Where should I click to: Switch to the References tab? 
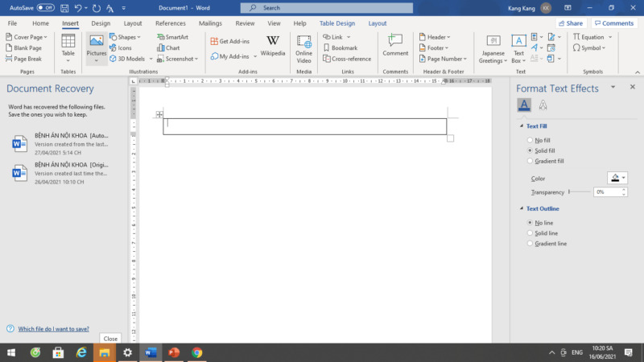coord(171,23)
